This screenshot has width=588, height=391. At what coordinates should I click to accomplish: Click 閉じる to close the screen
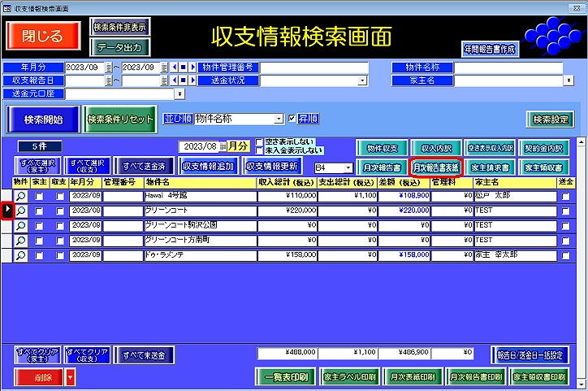(x=45, y=35)
